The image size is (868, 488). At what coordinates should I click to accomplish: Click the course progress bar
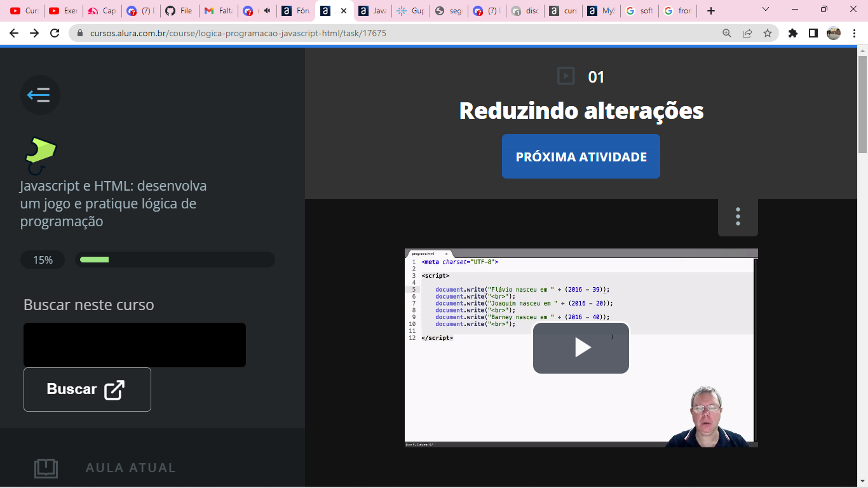175,259
